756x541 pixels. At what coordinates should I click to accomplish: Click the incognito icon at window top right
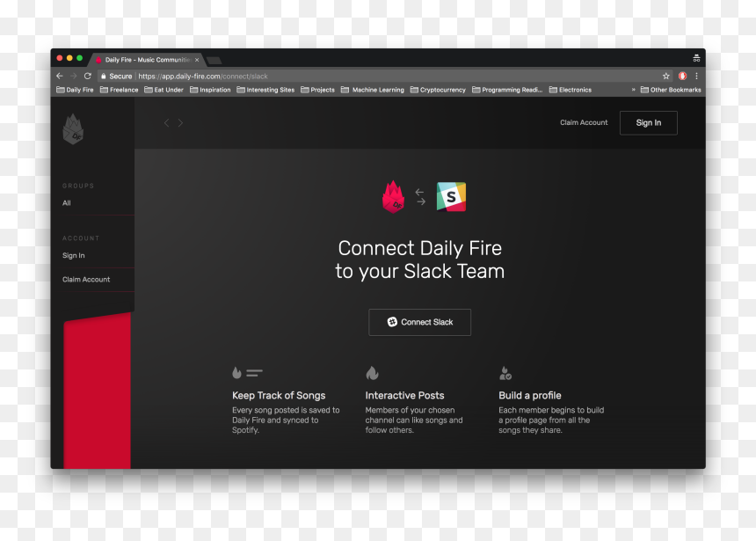696,58
